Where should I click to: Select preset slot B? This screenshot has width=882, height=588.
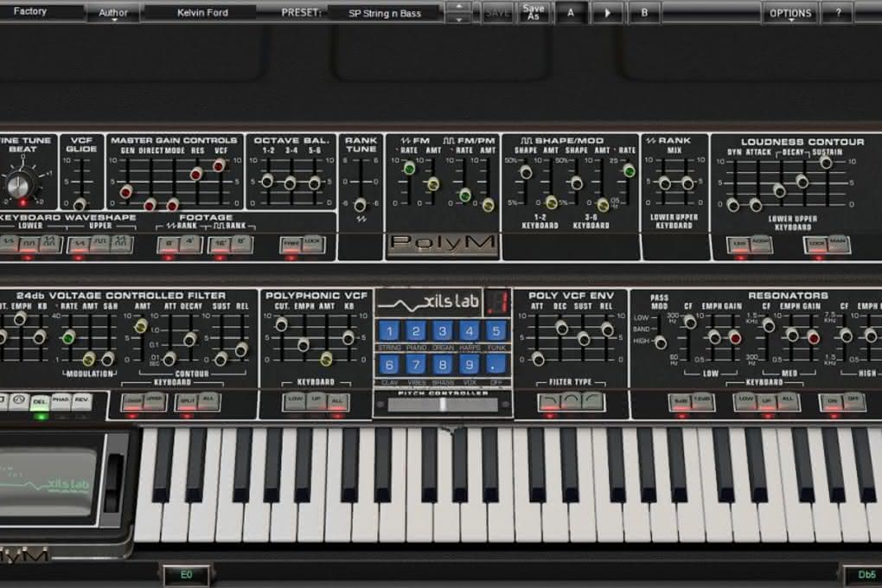click(x=644, y=13)
